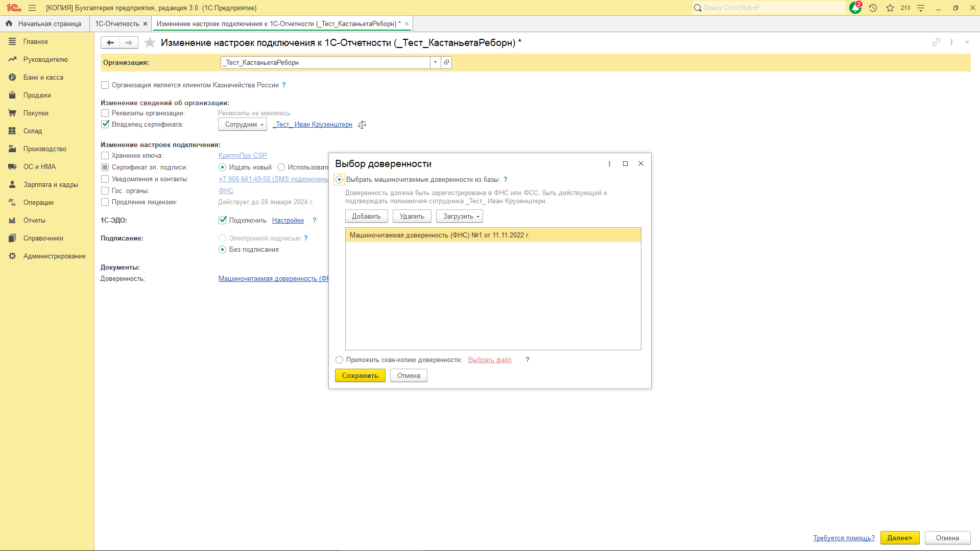Screen dimensions: 980x551
Task: Click Удалить button in dialog
Action: [412, 217]
